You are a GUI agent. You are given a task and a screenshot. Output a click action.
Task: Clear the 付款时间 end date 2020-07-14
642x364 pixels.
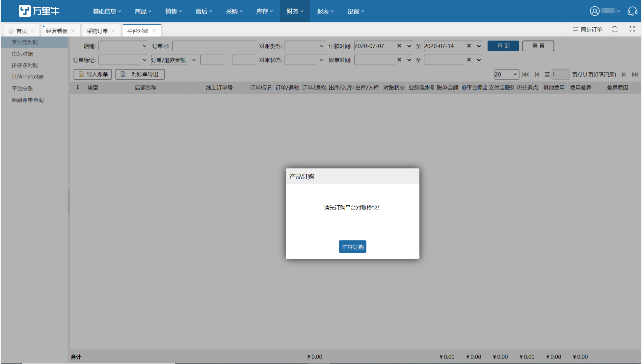tap(469, 46)
